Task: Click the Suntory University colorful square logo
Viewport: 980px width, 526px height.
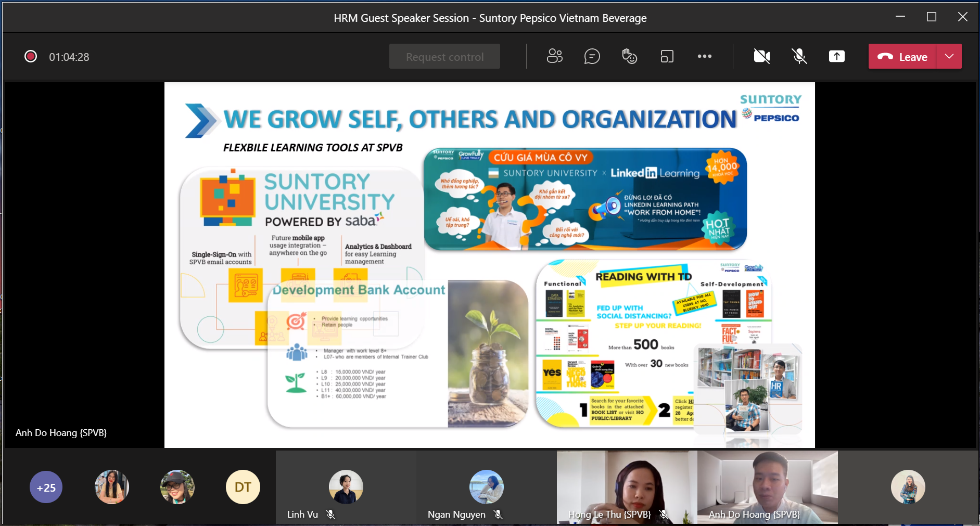Action: click(228, 198)
